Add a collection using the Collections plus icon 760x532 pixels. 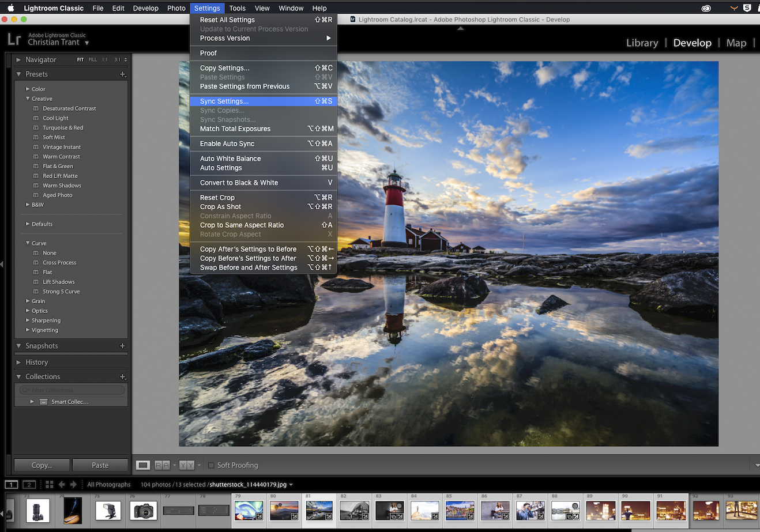122,376
